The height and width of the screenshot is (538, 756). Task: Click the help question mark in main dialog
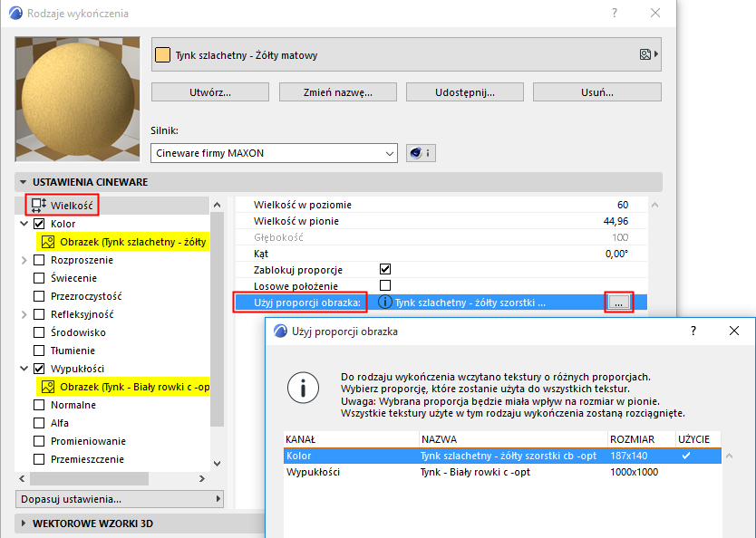coord(615,13)
